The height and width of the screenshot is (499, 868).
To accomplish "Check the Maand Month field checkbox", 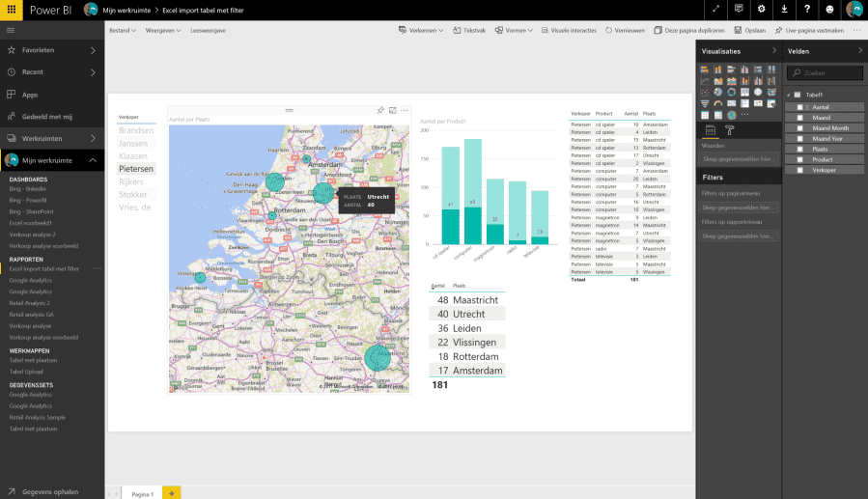I will click(x=799, y=127).
